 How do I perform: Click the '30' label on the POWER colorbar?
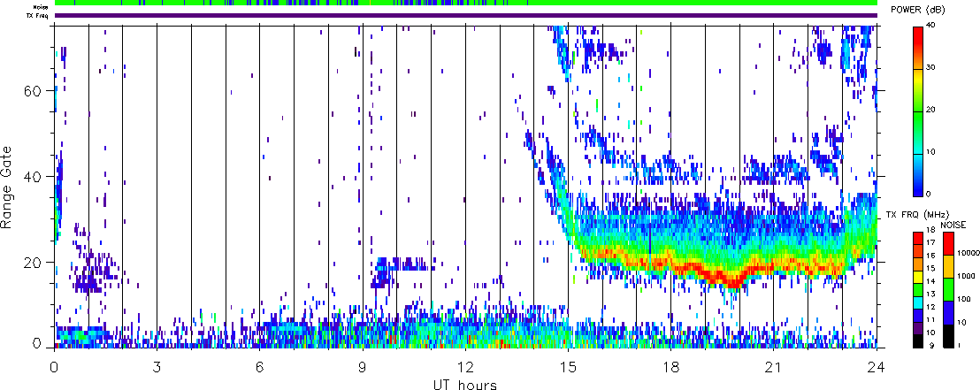(932, 68)
